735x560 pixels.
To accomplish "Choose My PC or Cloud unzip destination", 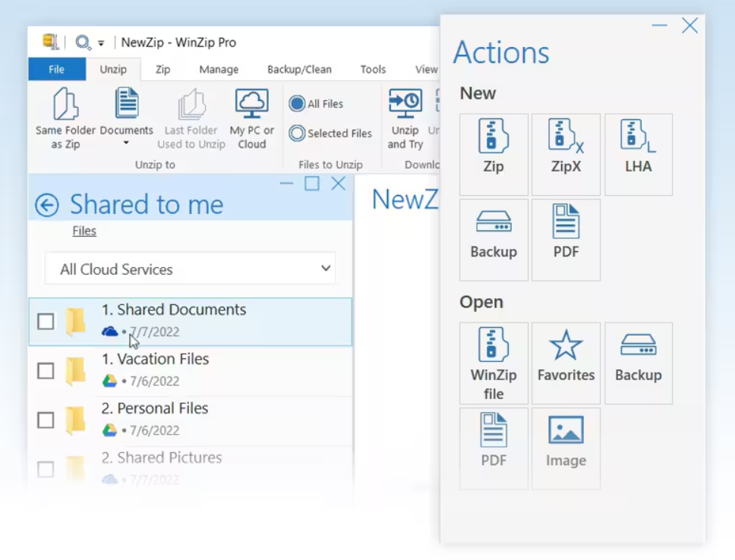I will (x=252, y=118).
